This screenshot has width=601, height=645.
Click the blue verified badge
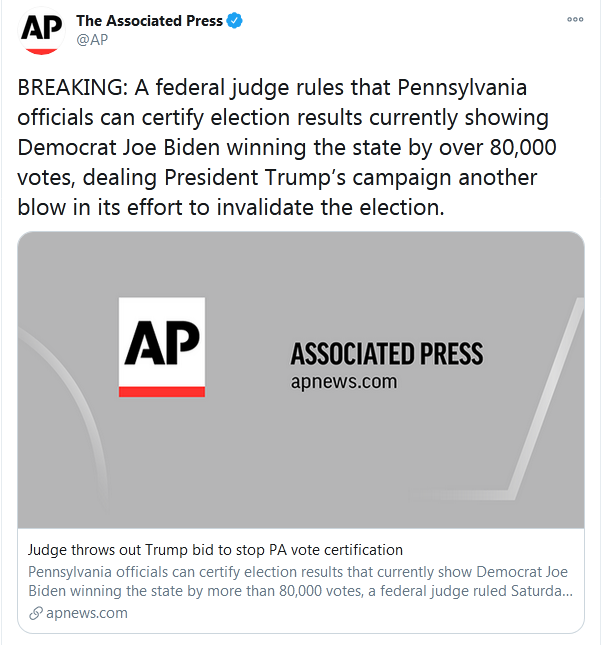coord(234,21)
